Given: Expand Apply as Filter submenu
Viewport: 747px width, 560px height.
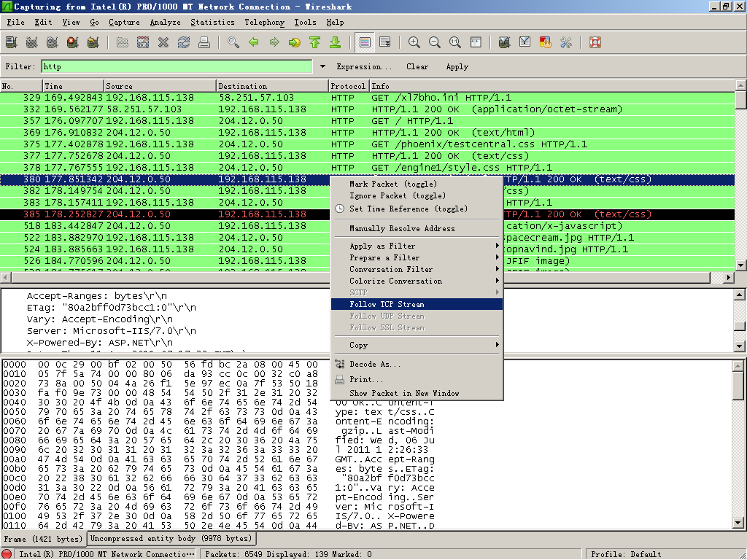Looking at the screenshot, I should coord(417,246).
